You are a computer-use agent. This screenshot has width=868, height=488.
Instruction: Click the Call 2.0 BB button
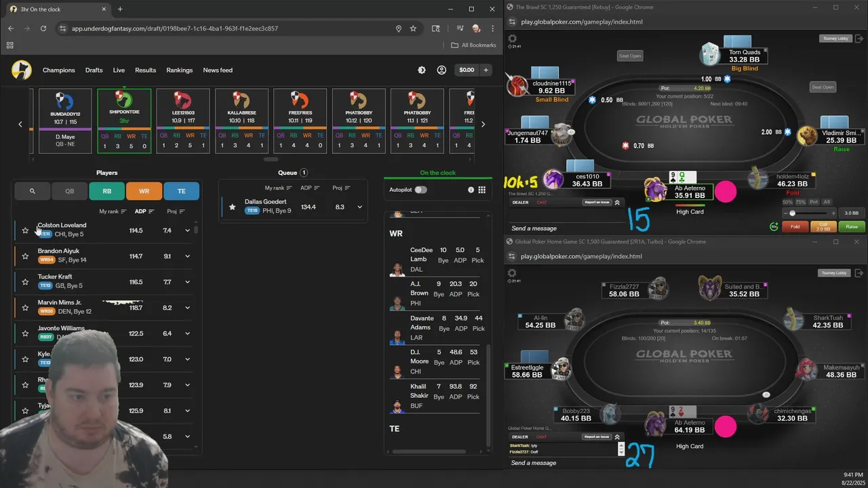[823, 226]
